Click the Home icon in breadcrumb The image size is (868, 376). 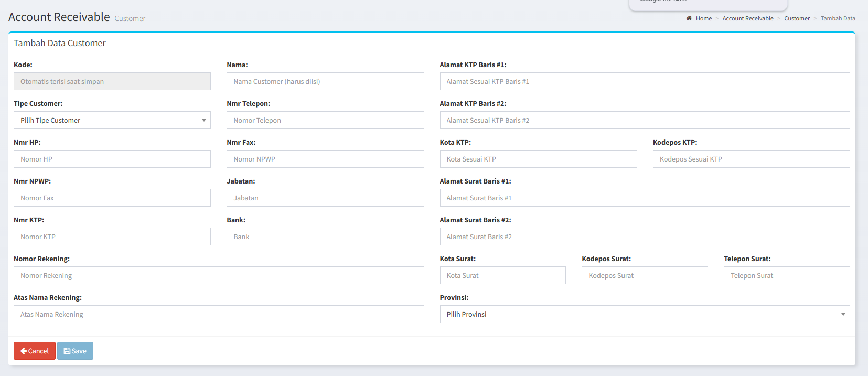(x=689, y=18)
